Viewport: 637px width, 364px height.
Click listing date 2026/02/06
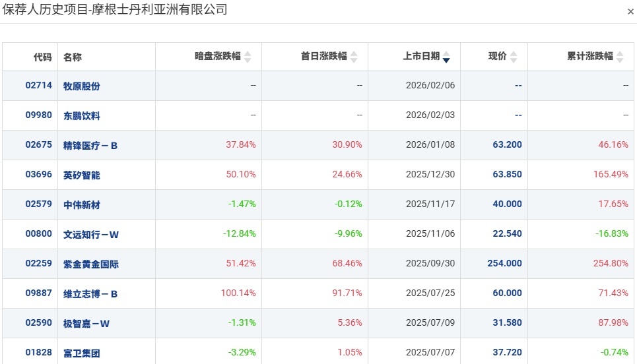(430, 85)
